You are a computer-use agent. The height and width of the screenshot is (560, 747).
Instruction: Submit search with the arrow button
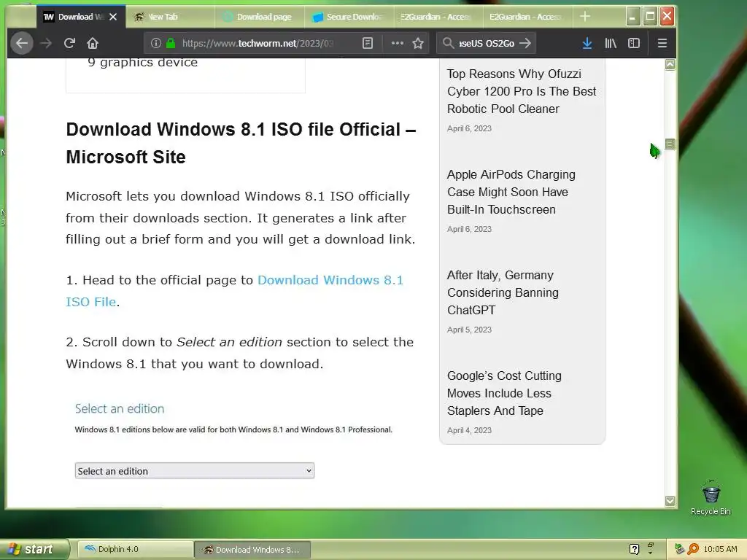tap(525, 43)
